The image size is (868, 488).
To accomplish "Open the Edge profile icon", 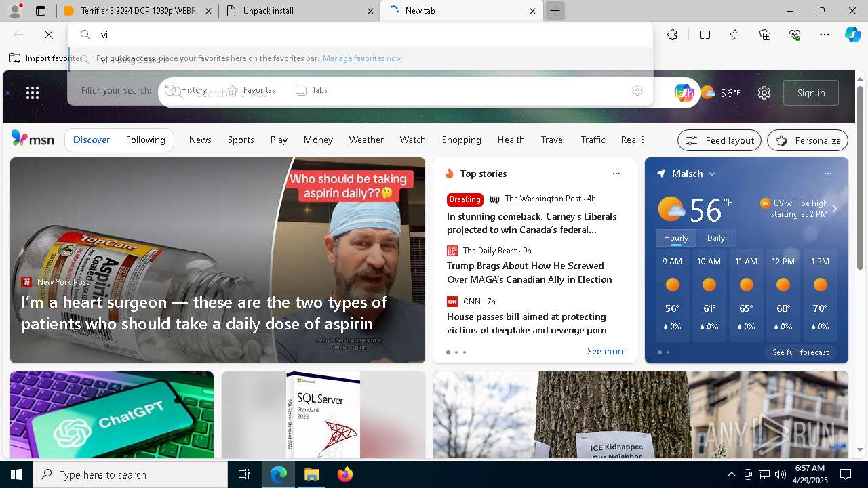I will (15, 10).
